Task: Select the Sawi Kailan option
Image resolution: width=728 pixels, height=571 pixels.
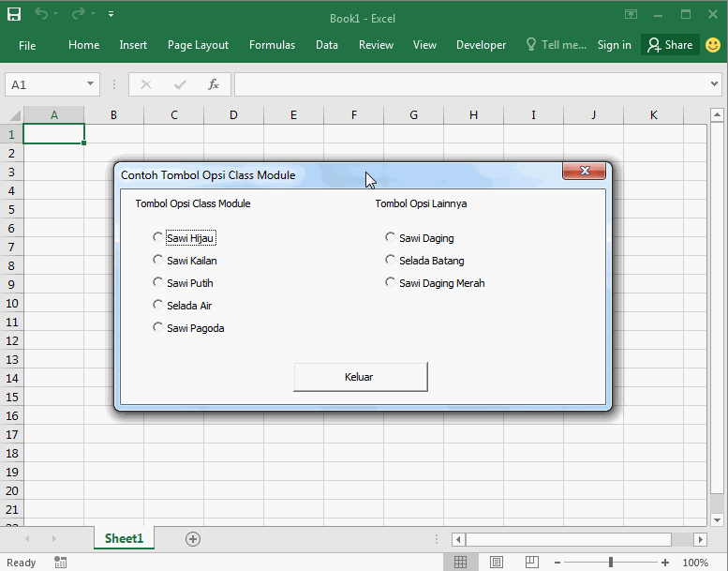Action: point(185,261)
